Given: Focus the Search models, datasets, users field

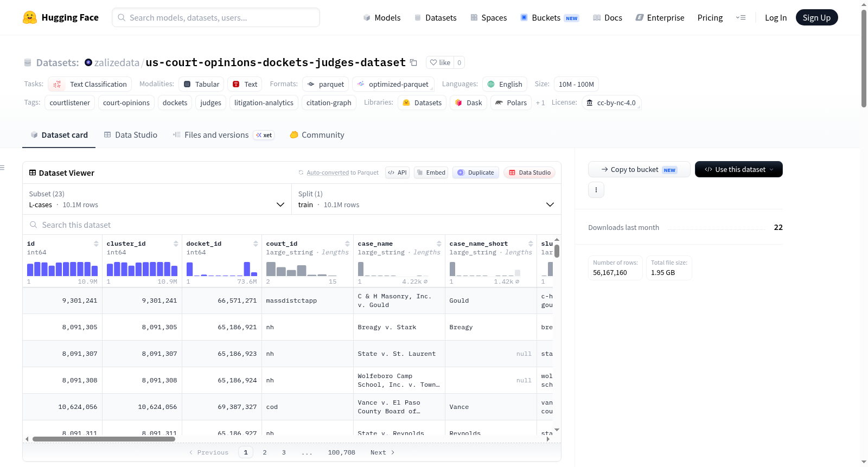Looking at the screenshot, I should (x=216, y=17).
